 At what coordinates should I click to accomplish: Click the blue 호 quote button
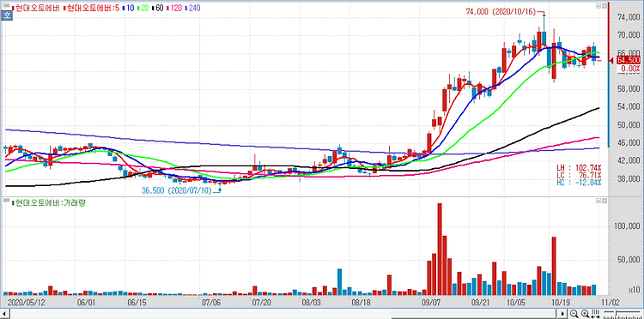(x=6, y=15)
